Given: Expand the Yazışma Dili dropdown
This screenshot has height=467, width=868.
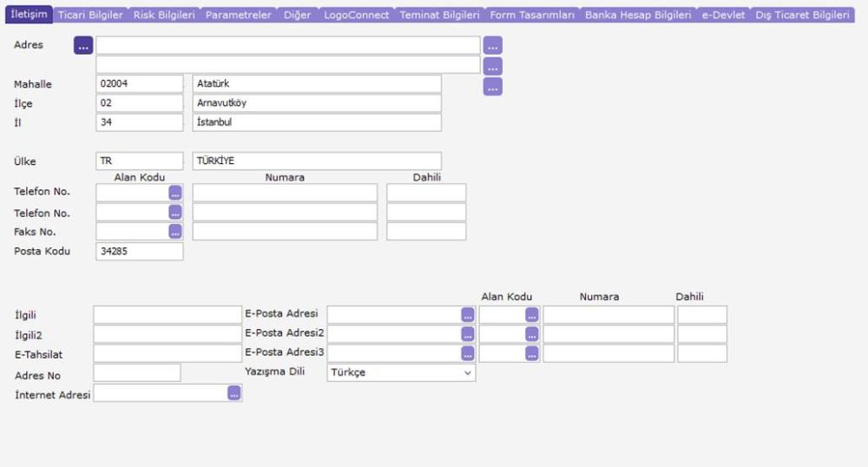Looking at the screenshot, I should (401, 372).
